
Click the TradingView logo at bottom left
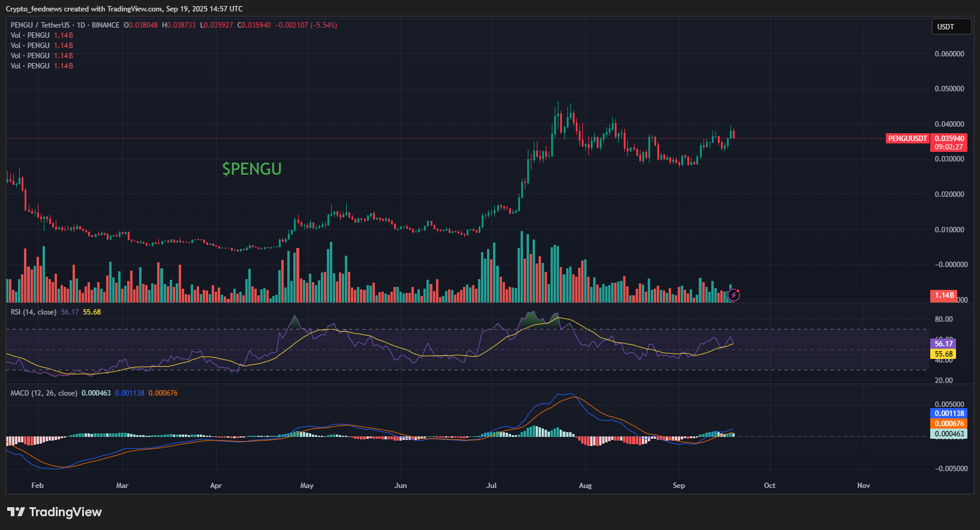(x=55, y=512)
